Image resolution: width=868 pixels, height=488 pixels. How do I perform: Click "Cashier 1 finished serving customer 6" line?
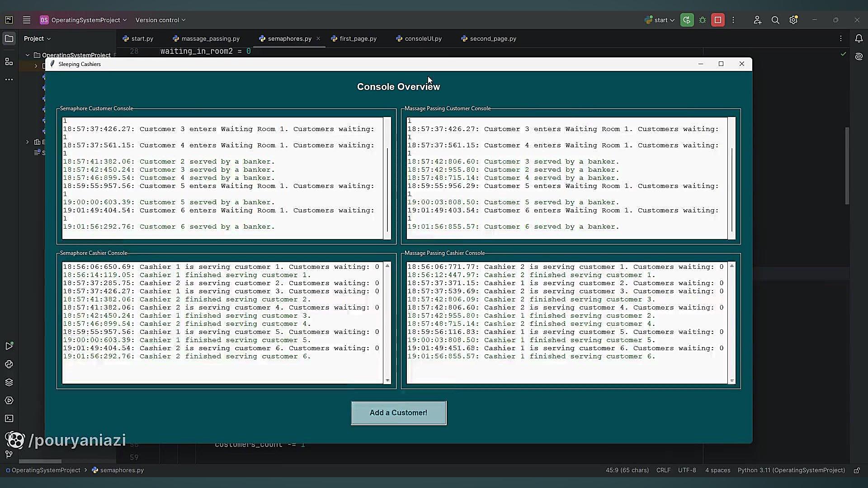(x=531, y=357)
